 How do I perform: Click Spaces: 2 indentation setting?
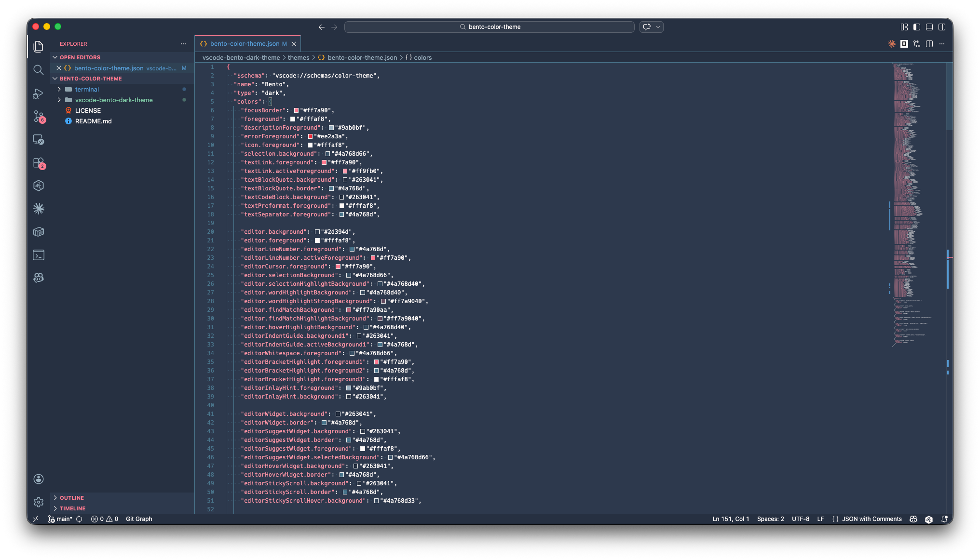point(770,519)
